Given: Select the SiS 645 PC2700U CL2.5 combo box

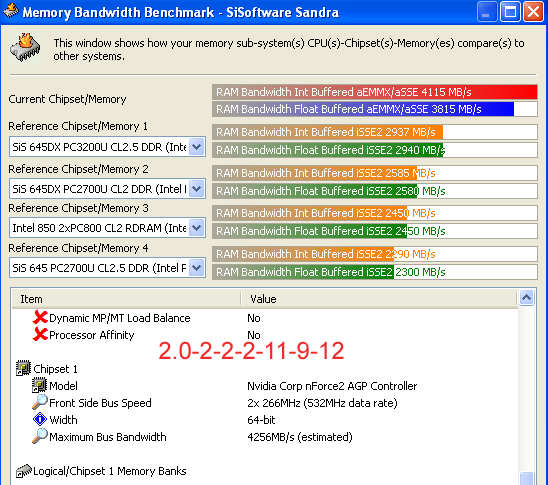Looking at the screenshot, I should tap(107, 268).
